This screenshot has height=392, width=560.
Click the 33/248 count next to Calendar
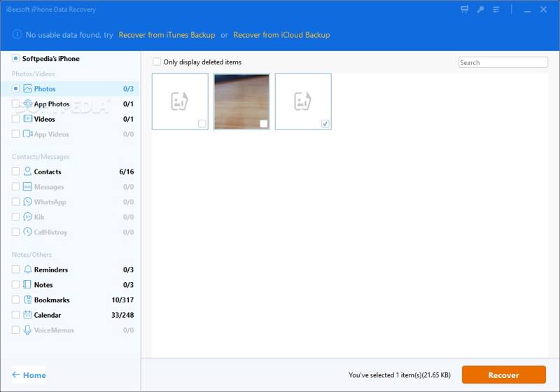(x=122, y=315)
